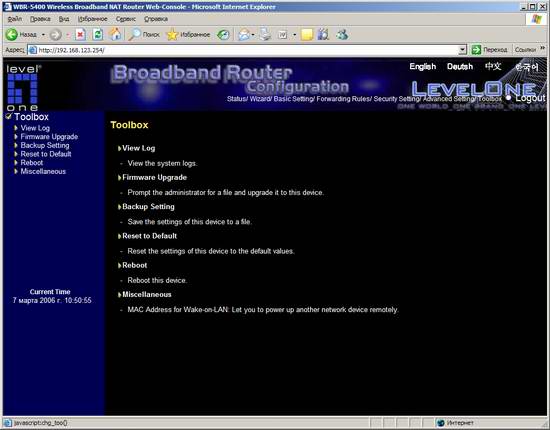Open the Правка menu
The width and height of the screenshot is (550, 430).
(x=40, y=19)
